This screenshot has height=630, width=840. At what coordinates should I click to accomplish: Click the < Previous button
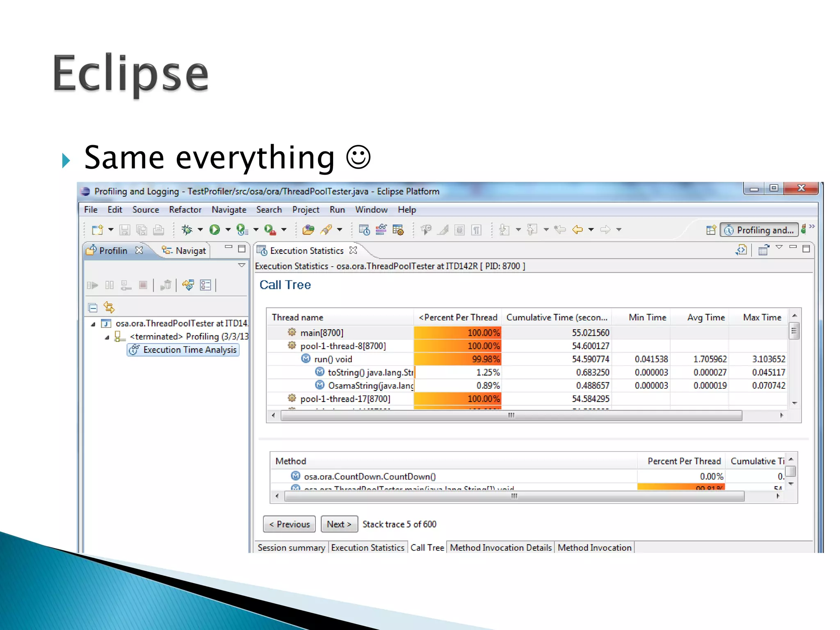tap(289, 524)
